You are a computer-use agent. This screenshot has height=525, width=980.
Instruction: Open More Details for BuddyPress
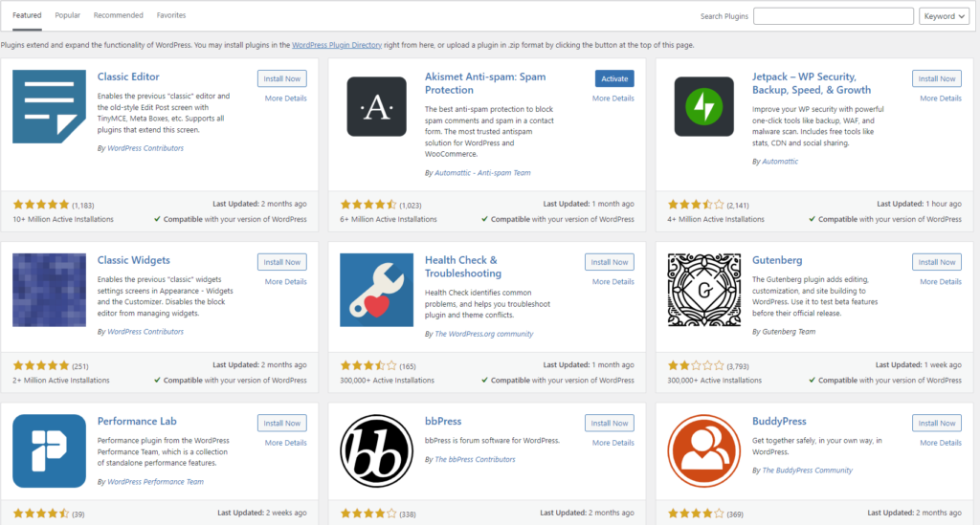(941, 443)
